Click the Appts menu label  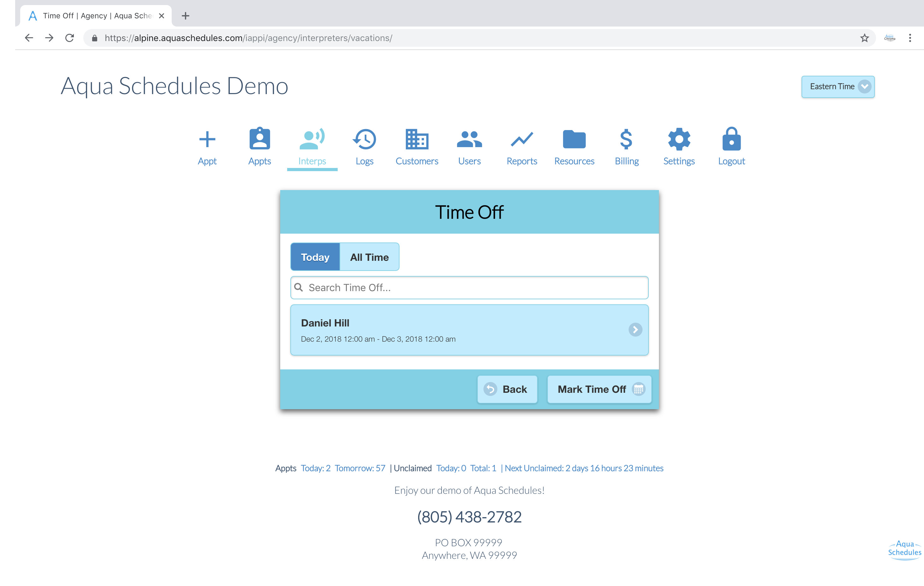point(260,161)
